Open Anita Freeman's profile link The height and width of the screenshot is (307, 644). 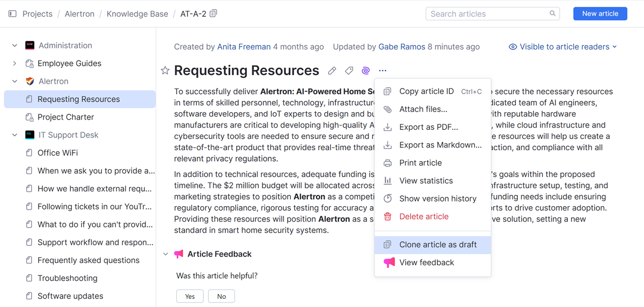[x=244, y=47]
